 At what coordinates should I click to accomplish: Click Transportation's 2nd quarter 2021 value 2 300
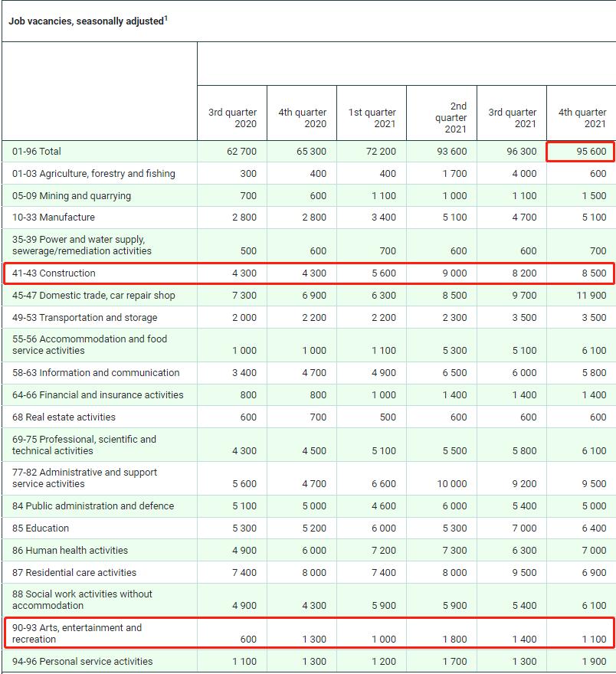click(x=455, y=317)
